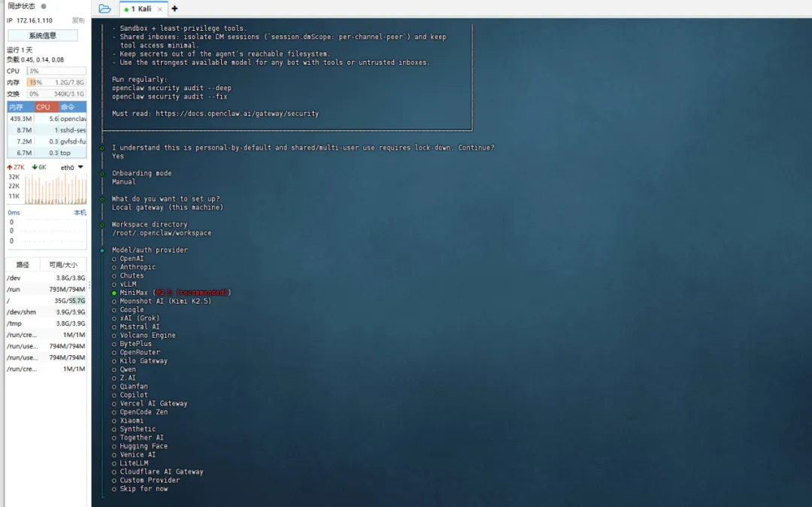This screenshot has height=507, width=812.
Task: Click the LiteLLM entry
Action: coord(130,463)
